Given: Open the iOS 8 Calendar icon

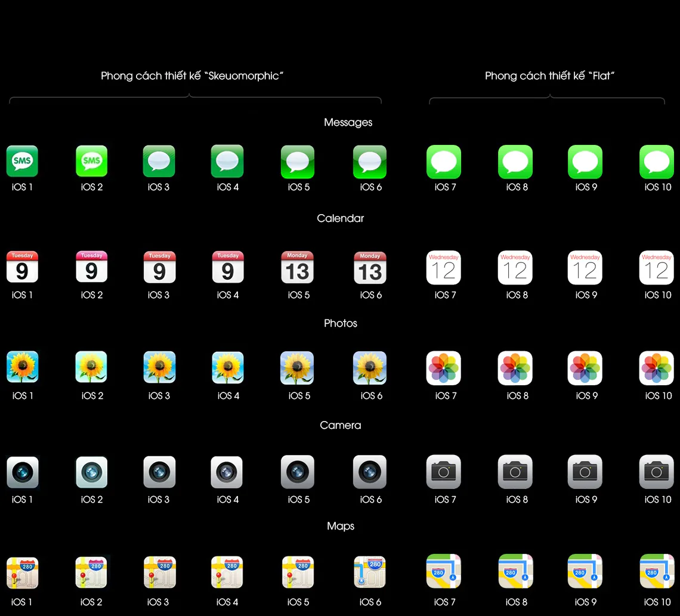Looking at the screenshot, I should pyautogui.click(x=515, y=268).
